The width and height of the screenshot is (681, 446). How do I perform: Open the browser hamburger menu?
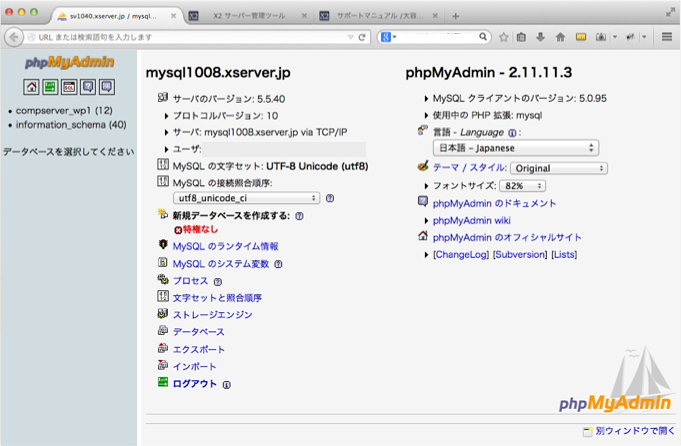(x=667, y=37)
